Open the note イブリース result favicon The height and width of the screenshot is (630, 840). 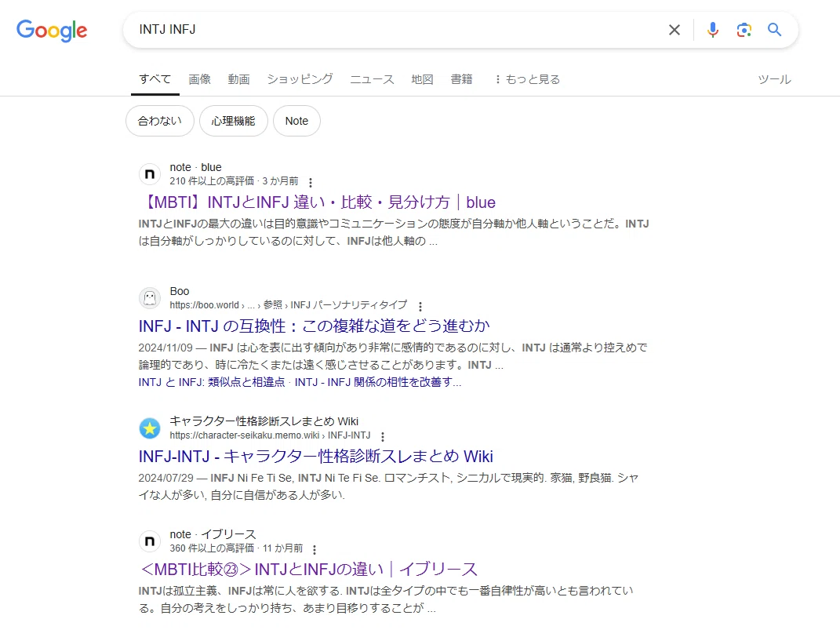[150, 541]
